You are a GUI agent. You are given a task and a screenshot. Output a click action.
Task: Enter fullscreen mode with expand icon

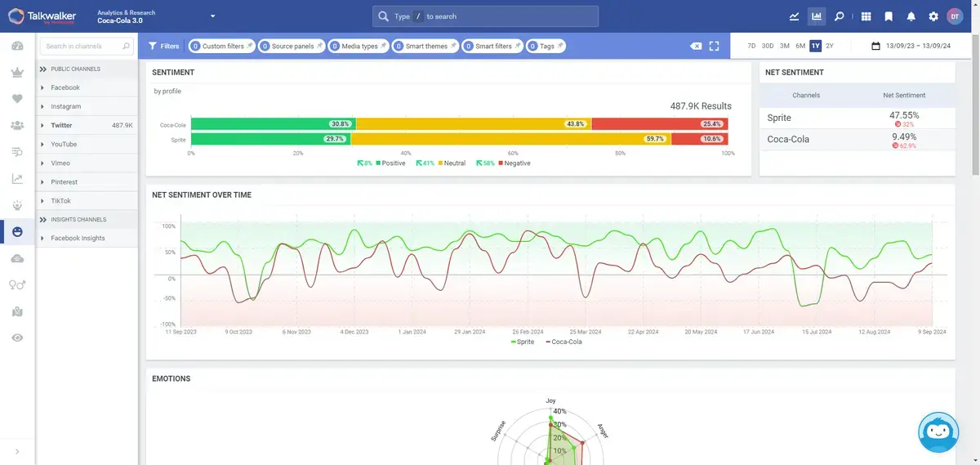(714, 46)
